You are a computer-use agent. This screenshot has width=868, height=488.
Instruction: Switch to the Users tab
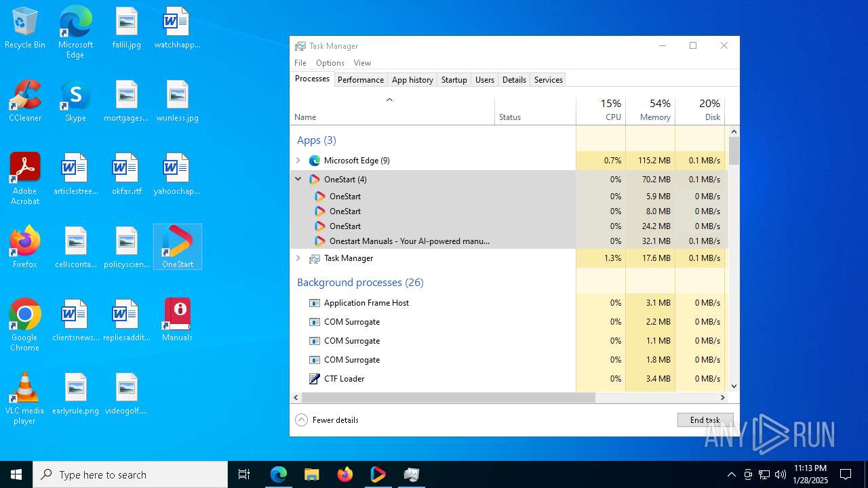pyautogui.click(x=485, y=80)
